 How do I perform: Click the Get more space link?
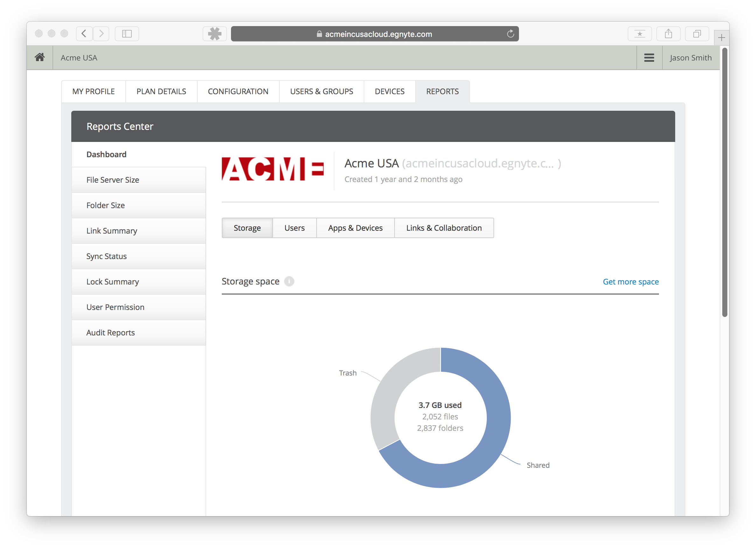[630, 282]
